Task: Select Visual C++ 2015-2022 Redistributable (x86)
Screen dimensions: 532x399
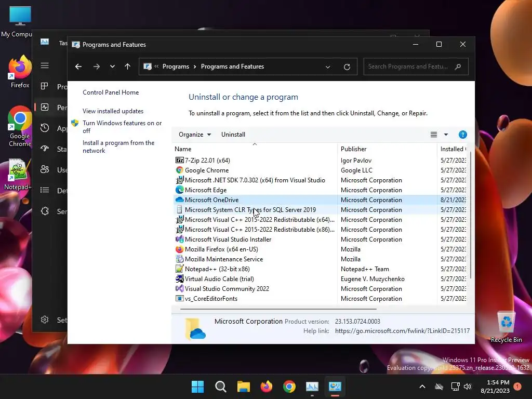Action: click(x=260, y=229)
